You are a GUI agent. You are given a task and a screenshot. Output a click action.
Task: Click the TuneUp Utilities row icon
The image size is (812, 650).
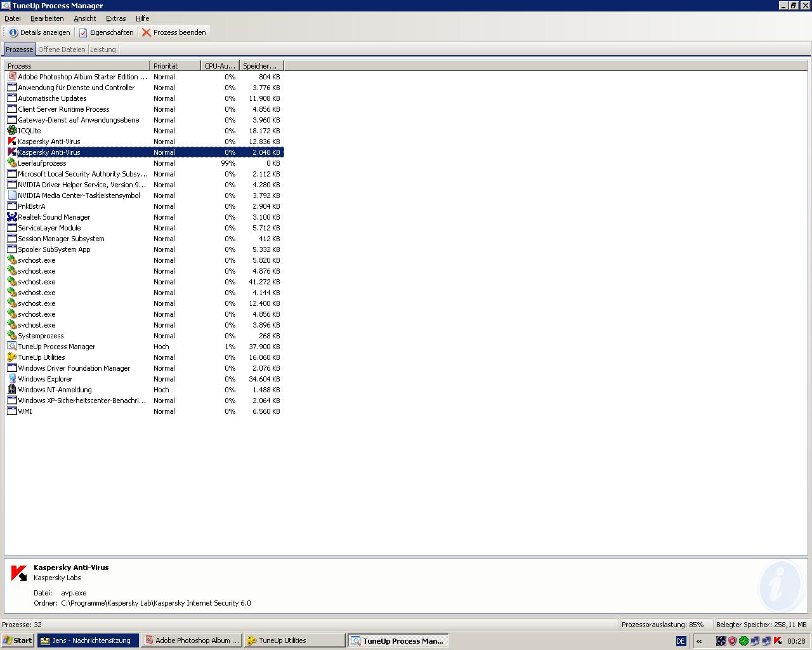point(12,357)
